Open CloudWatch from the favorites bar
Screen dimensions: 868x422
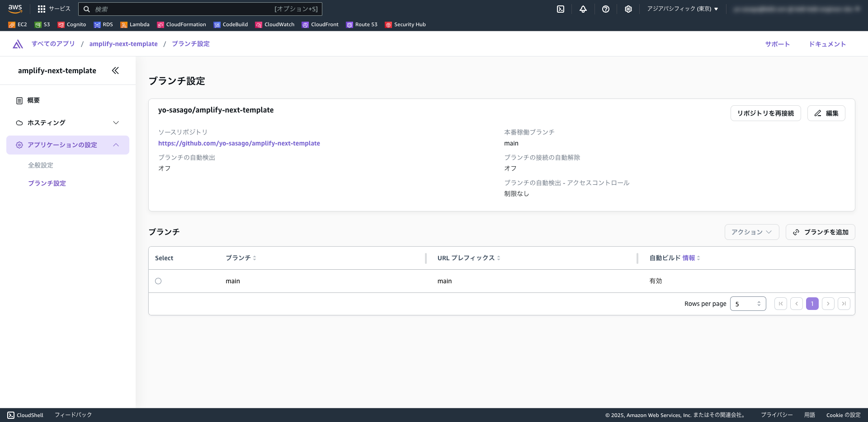(x=275, y=24)
